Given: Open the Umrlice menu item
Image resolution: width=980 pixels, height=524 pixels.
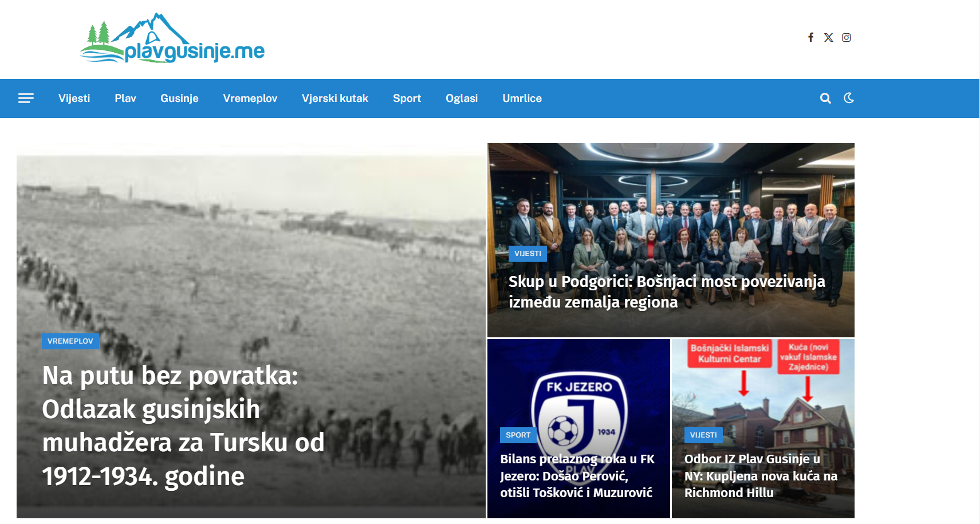Looking at the screenshot, I should [x=522, y=99].
